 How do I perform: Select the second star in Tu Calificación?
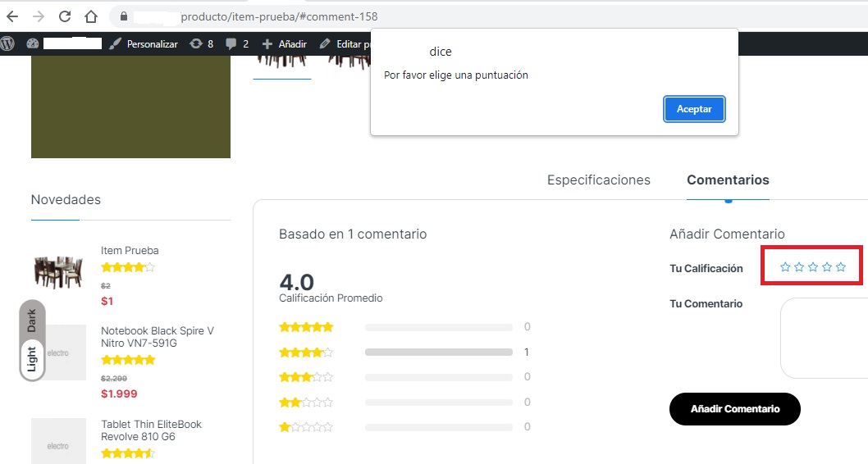pos(799,267)
